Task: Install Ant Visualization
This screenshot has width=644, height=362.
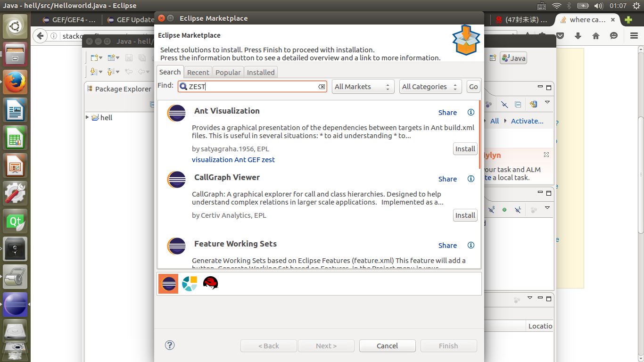Action: (465, 148)
